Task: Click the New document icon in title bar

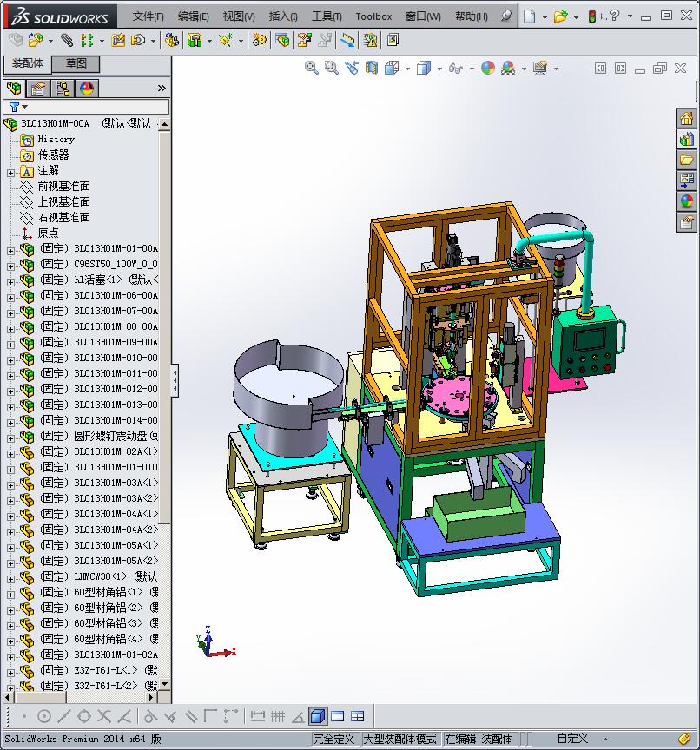Action: [529, 16]
